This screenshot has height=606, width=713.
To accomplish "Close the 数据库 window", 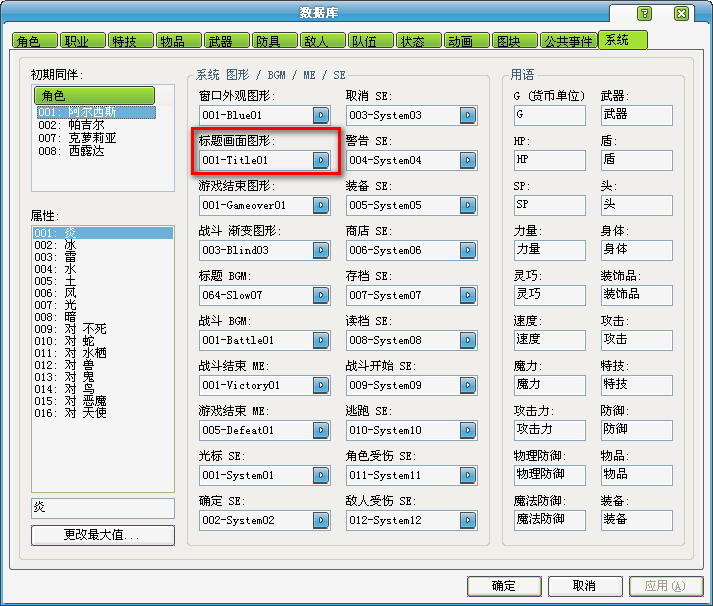I will [681, 14].
